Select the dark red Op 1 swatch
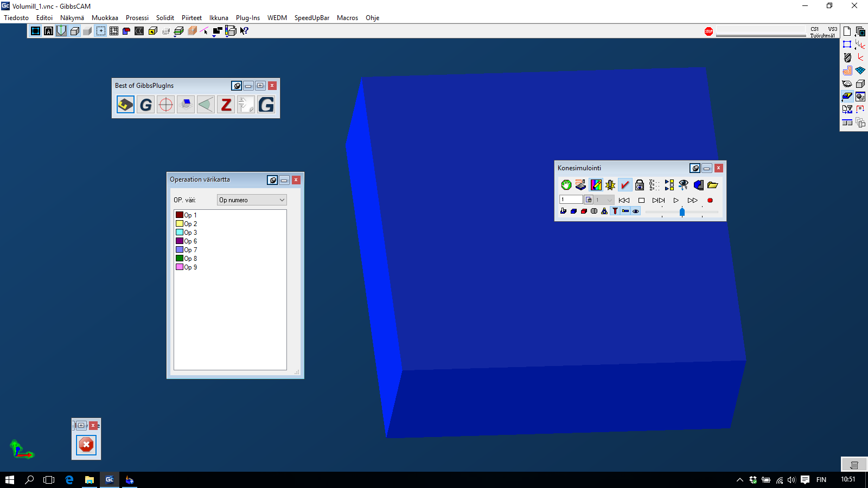The width and height of the screenshot is (868, 488). [180, 215]
